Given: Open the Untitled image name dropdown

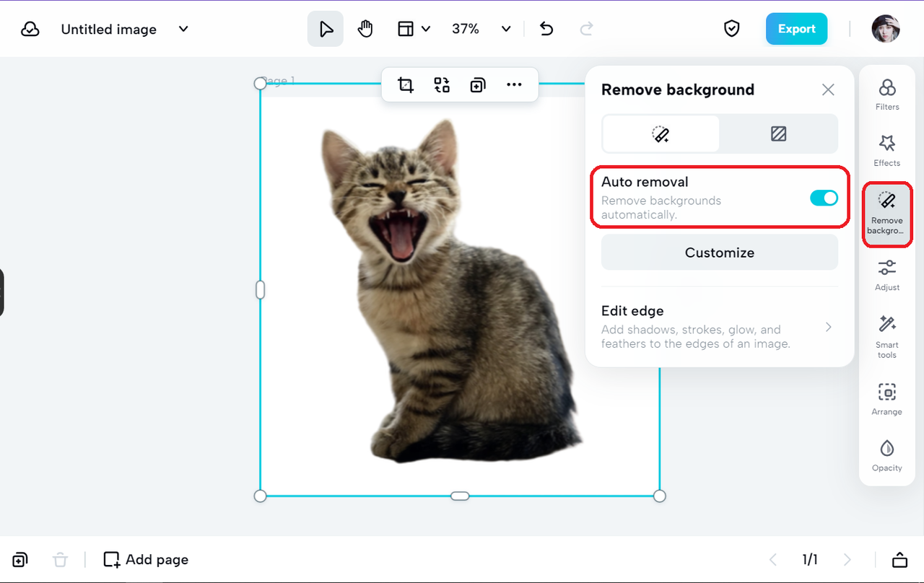Looking at the screenshot, I should click(183, 29).
